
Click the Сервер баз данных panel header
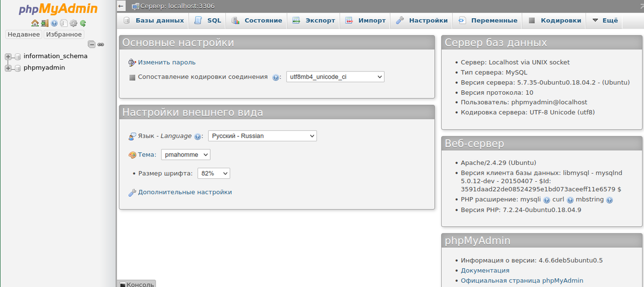(542, 43)
